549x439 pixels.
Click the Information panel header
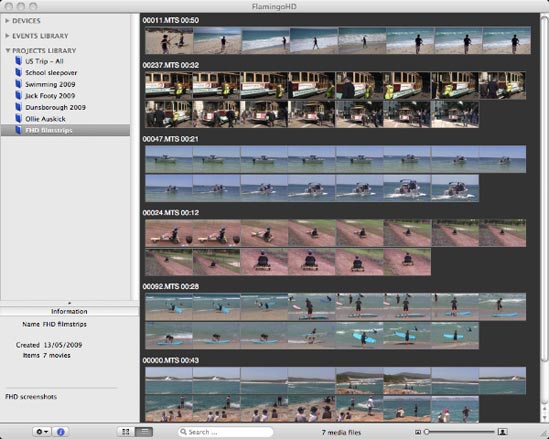(69, 311)
